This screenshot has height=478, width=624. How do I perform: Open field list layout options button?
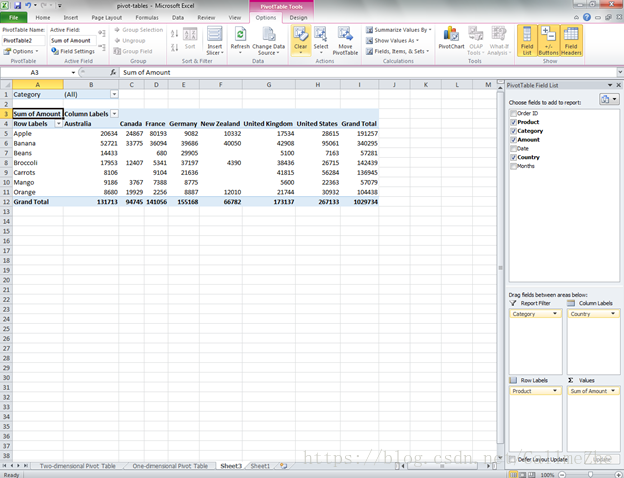[609, 99]
